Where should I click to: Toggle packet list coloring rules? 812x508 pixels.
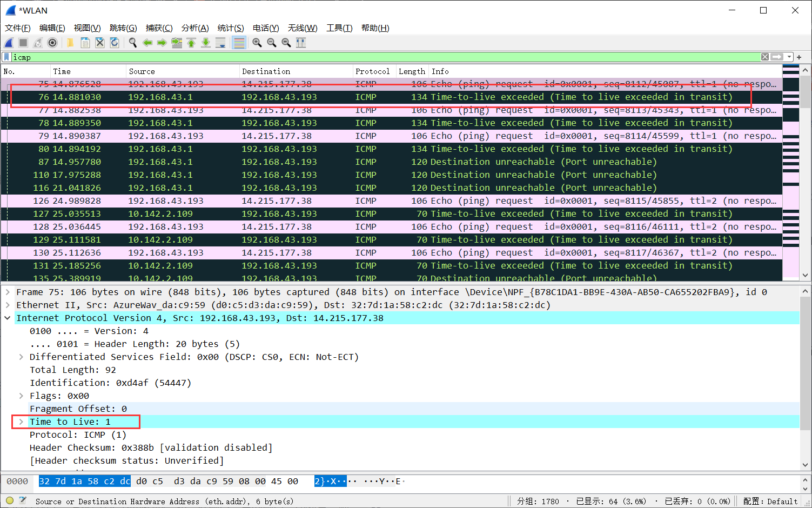coord(239,43)
